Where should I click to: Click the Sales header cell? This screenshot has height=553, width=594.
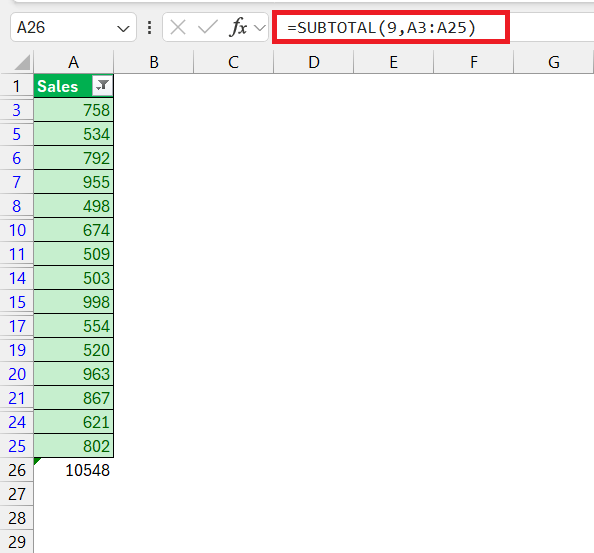pos(73,86)
